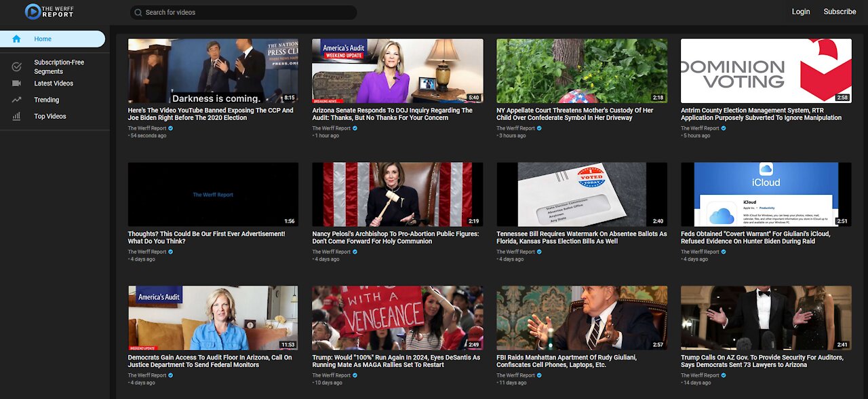868x399 pixels.
Task: Click The Werff Report logo
Action: 49,12
